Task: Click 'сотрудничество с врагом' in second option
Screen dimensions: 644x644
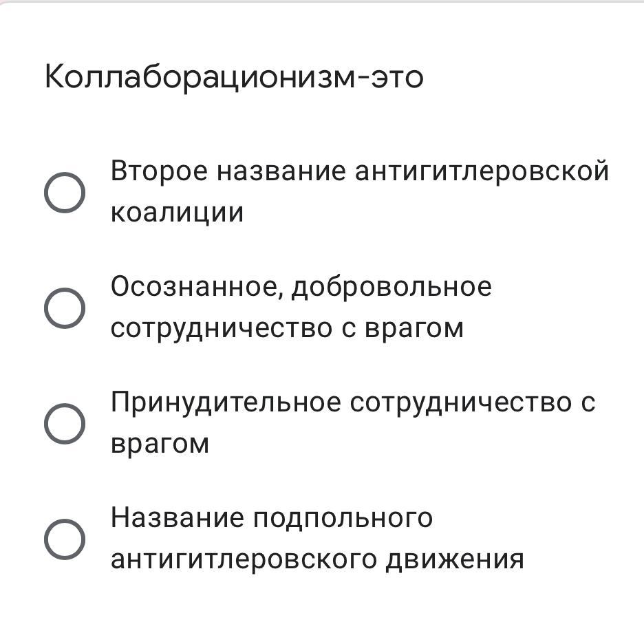Action: (x=287, y=330)
